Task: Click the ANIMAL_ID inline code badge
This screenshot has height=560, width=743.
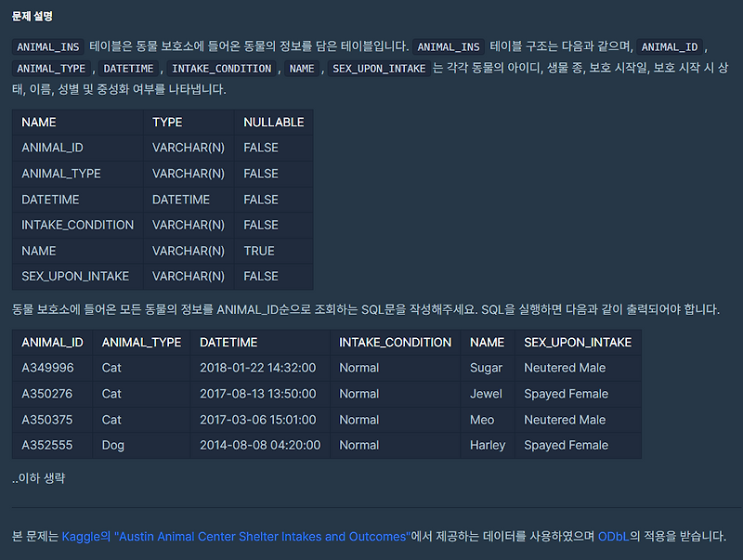Action: (x=670, y=46)
